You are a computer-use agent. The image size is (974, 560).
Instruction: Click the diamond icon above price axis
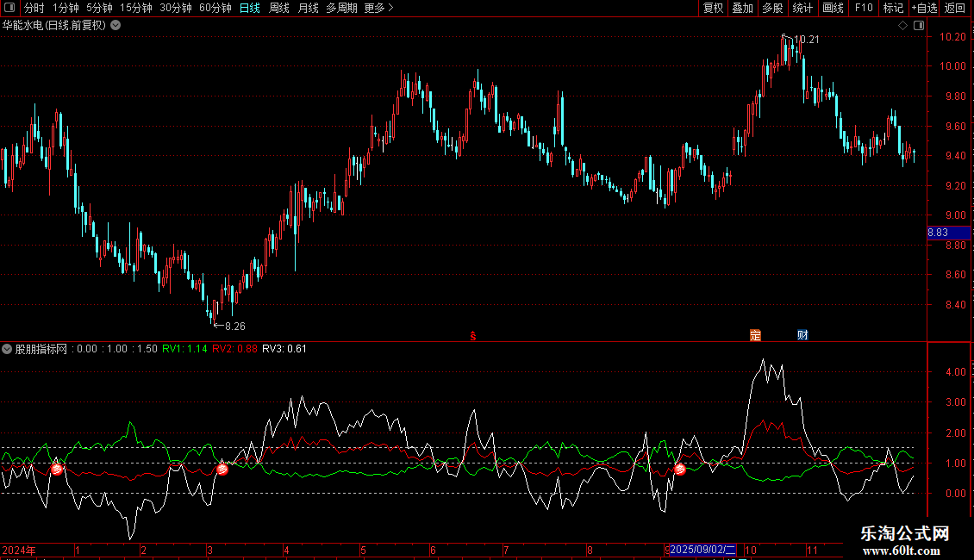(903, 26)
